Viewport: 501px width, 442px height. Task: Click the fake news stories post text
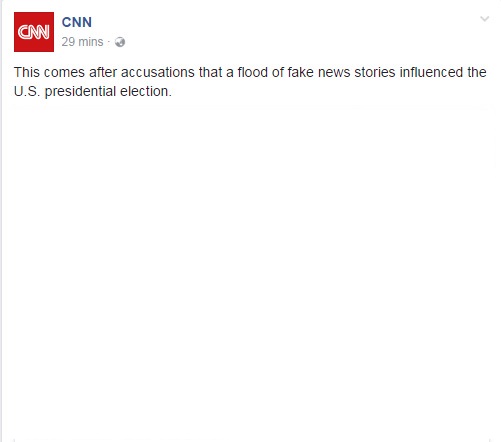pos(250,82)
